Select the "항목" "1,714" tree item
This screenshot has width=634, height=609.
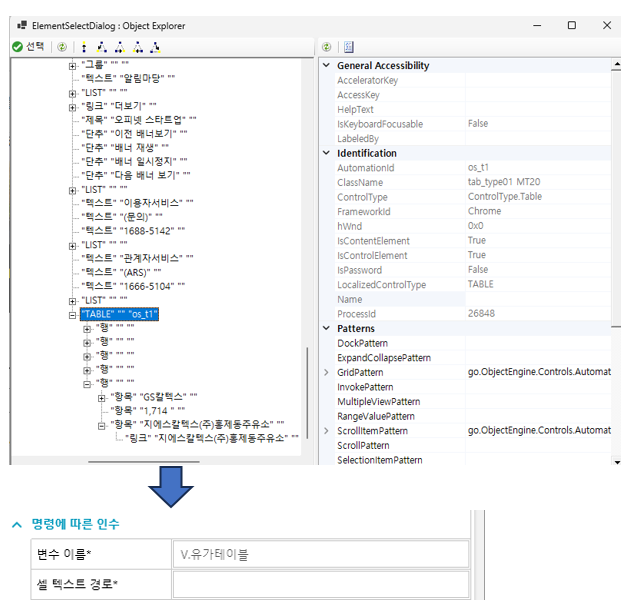click(x=148, y=411)
